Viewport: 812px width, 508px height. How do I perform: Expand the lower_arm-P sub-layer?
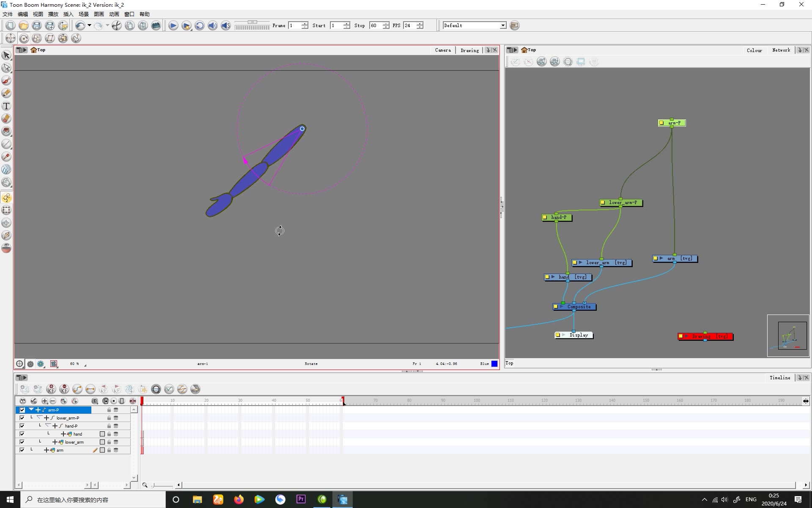click(46, 417)
